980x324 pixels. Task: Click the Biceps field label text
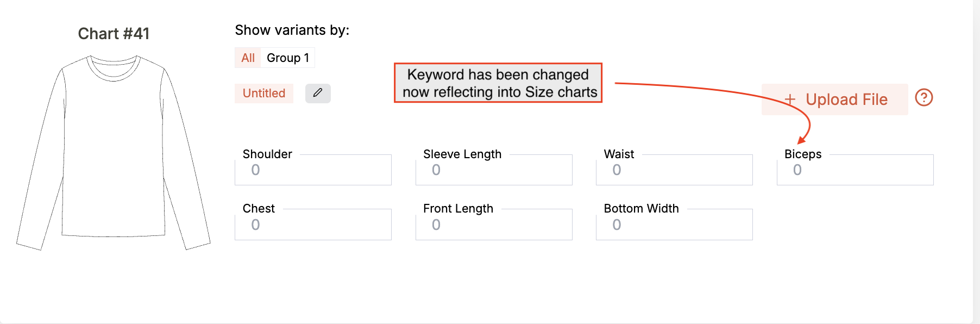pyautogui.click(x=802, y=154)
